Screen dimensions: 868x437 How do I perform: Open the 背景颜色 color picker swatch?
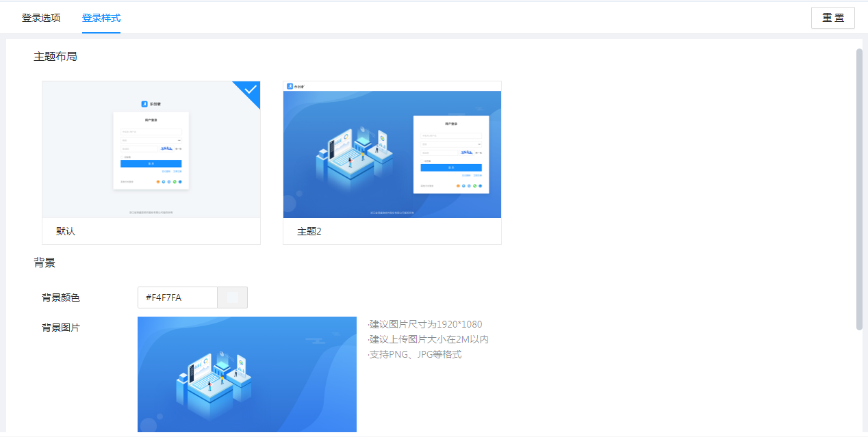[232, 297]
